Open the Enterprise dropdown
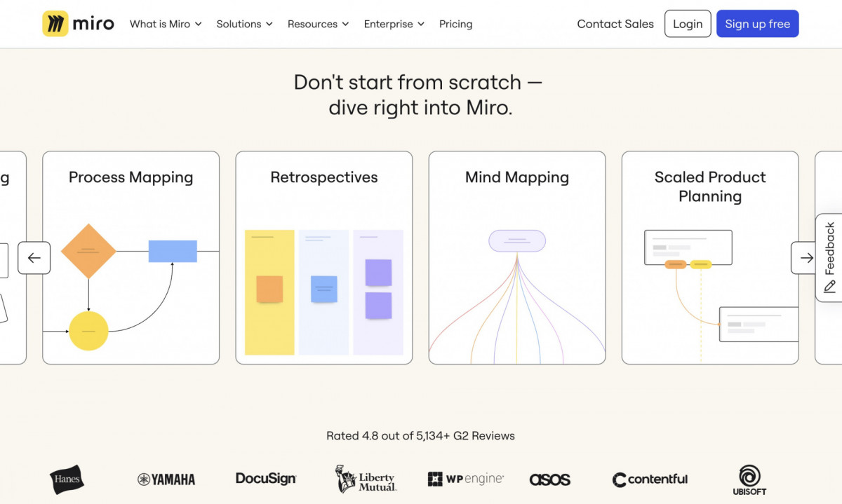 [x=394, y=23]
